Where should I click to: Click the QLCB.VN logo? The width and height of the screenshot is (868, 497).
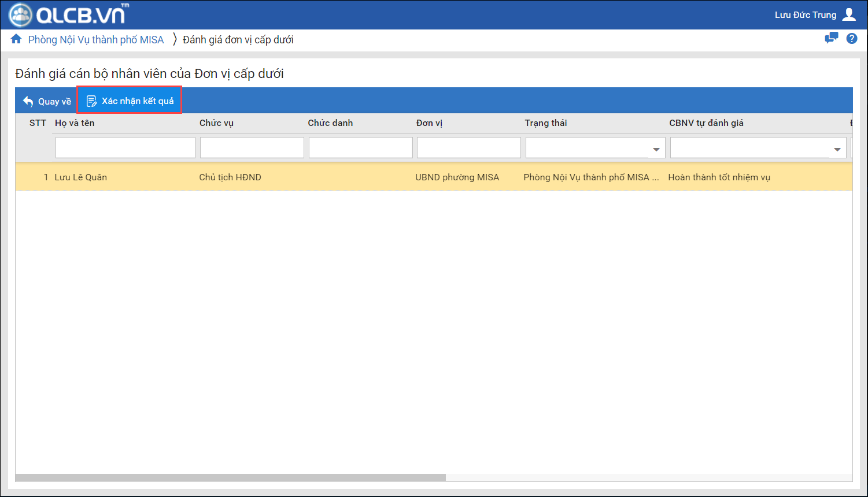click(x=68, y=15)
